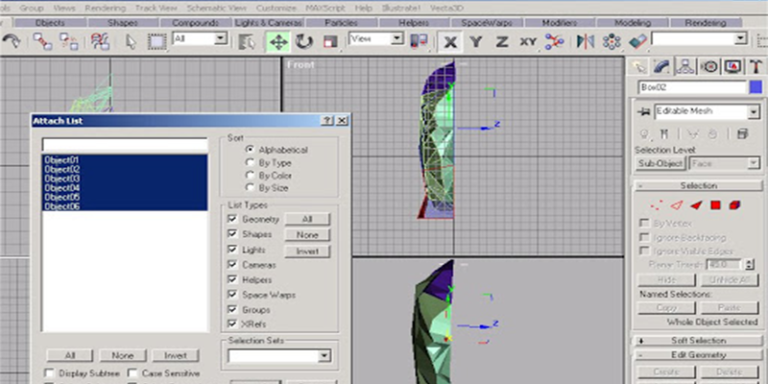This screenshot has width=768, height=384.
Task: Activate the Select and Link tool
Action: tap(43, 41)
